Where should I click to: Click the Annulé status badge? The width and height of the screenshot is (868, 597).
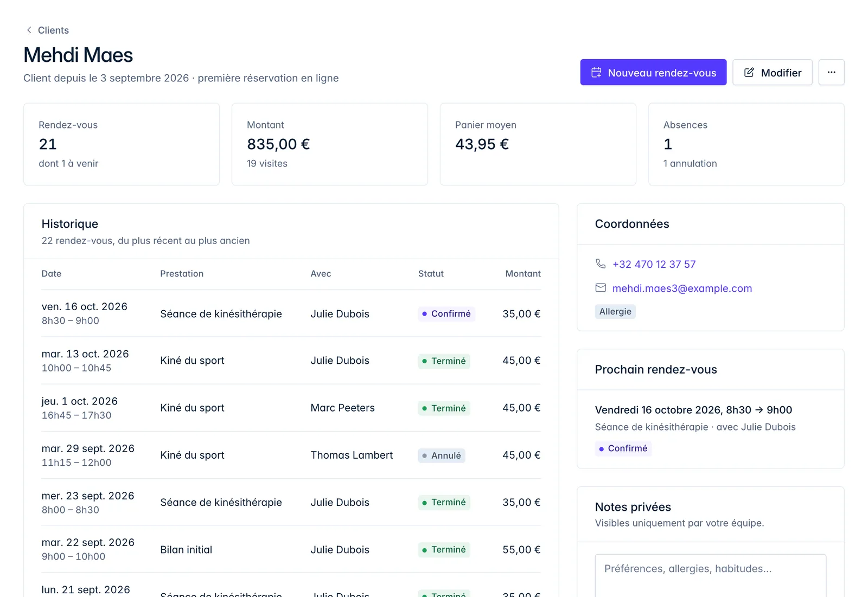pos(442,455)
